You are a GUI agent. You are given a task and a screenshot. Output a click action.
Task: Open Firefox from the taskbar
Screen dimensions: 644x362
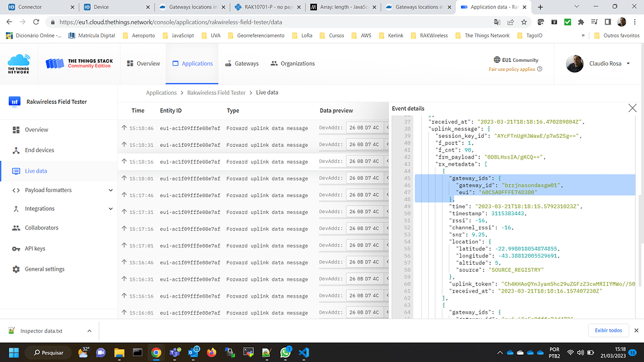211,352
